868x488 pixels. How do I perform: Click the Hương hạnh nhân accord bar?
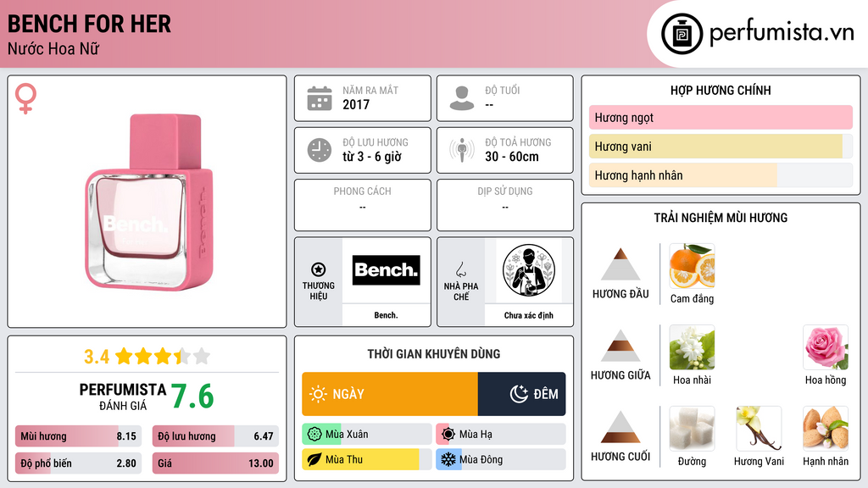(x=721, y=175)
